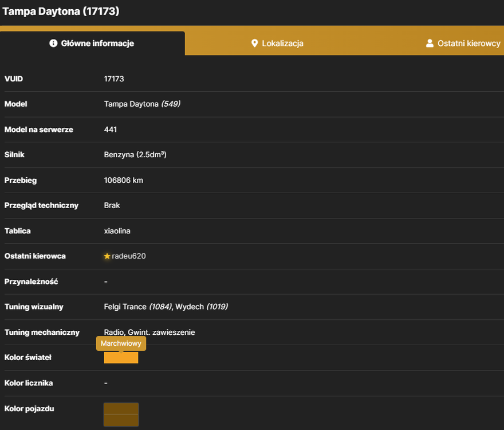This screenshot has height=430, width=504.
Task: Click the Przynależność row label
Action: (x=31, y=282)
